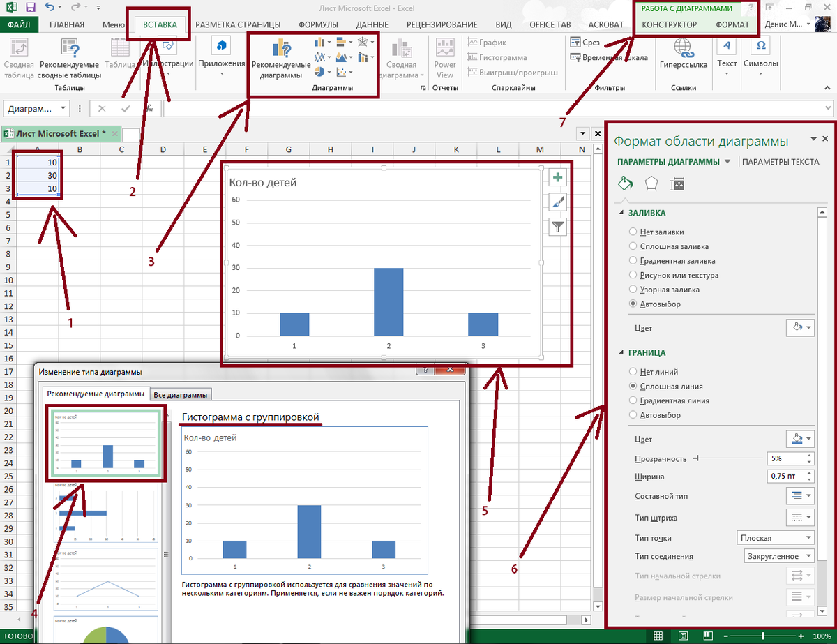The image size is (837, 644).
Task: Click the chart filters funnel icon
Action: [558, 226]
